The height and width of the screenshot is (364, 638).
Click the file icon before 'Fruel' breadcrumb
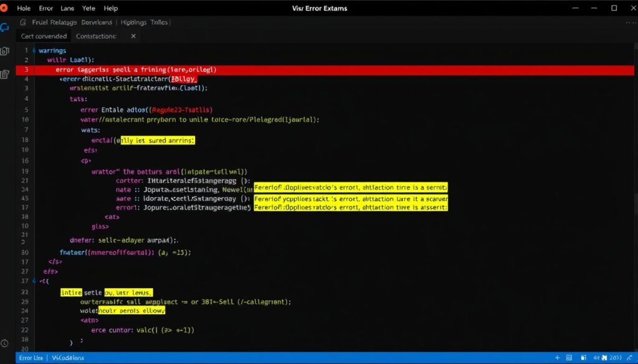(x=23, y=22)
